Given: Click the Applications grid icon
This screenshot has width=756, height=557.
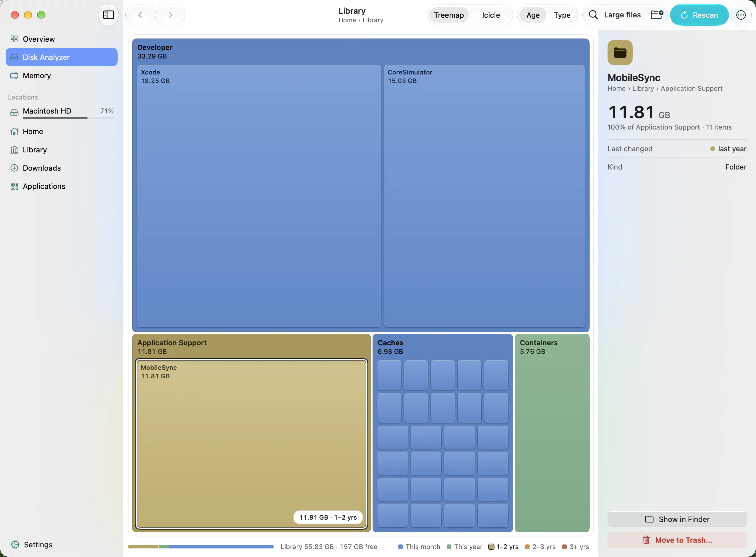Looking at the screenshot, I should (14, 186).
